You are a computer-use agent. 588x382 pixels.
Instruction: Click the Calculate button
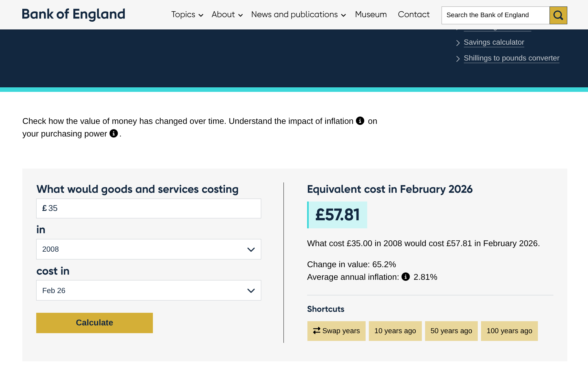pyautogui.click(x=94, y=323)
